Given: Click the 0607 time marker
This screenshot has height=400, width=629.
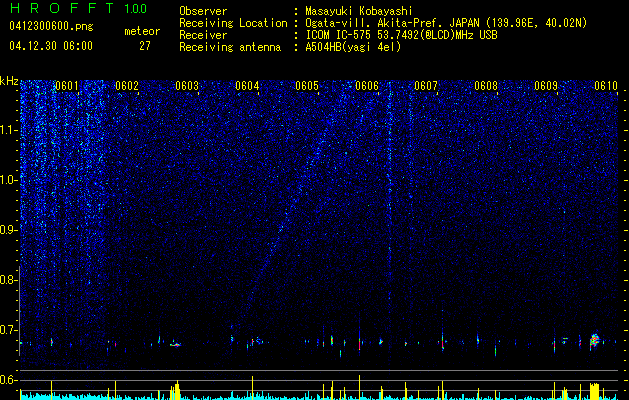Looking at the screenshot, I should tap(426, 86).
